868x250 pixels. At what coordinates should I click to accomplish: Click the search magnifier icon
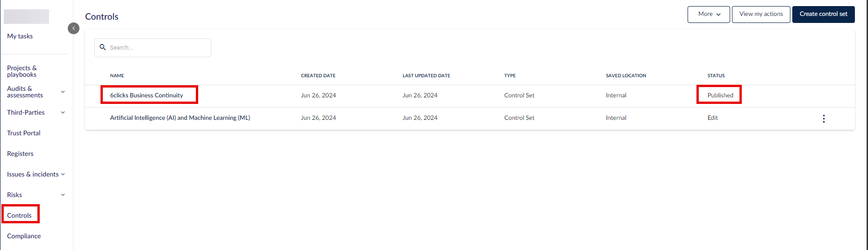[x=103, y=47]
